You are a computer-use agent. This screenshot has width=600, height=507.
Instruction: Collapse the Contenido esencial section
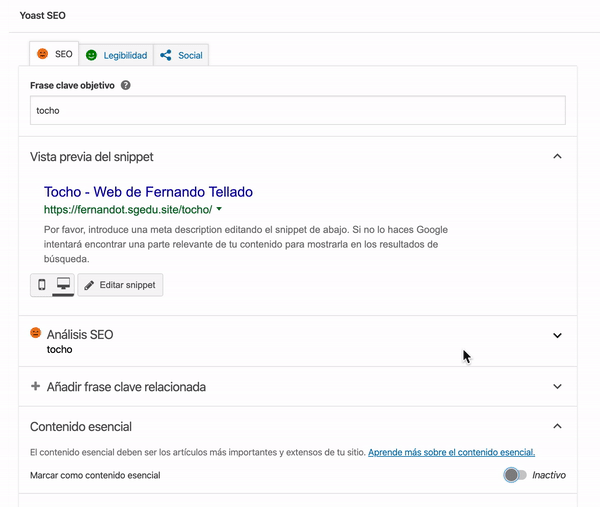(x=558, y=426)
